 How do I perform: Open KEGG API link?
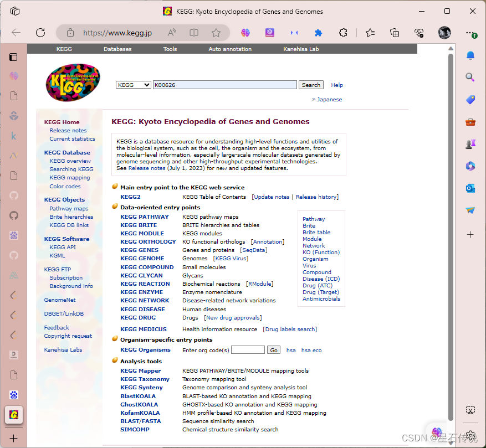[x=63, y=247]
